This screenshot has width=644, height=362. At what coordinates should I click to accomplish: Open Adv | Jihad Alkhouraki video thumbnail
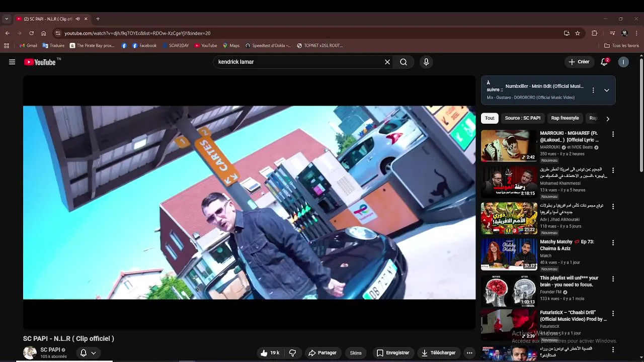tap(509, 218)
